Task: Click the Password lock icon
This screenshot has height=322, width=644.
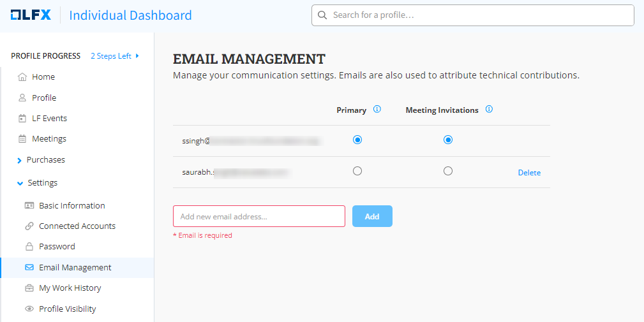Action: click(x=29, y=247)
